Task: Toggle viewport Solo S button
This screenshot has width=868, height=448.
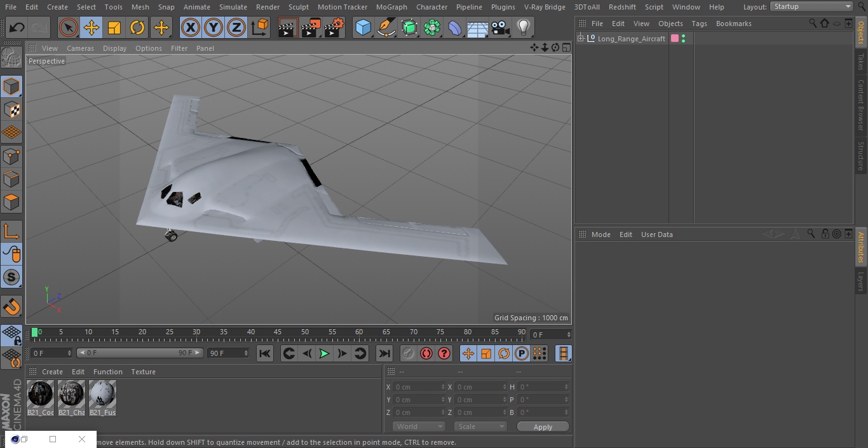Action: click(x=11, y=277)
